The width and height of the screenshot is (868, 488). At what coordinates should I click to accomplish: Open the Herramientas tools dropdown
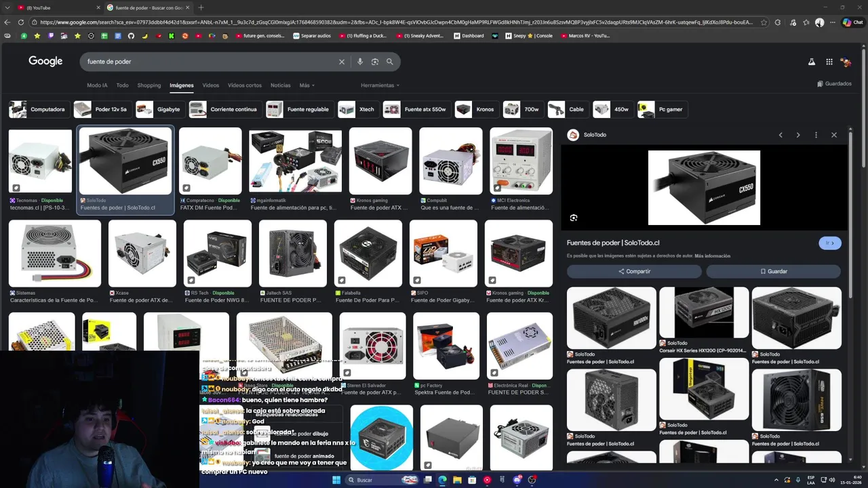click(380, 85)
